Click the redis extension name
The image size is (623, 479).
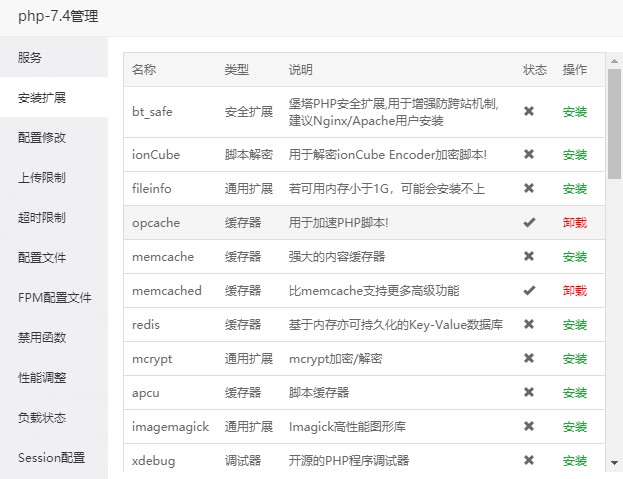pos(146,325)
